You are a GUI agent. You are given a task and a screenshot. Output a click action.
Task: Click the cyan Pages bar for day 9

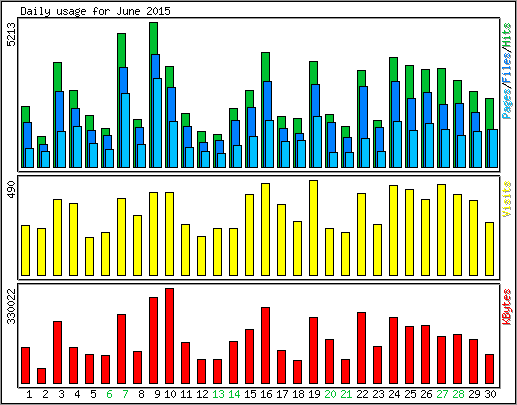157,123
